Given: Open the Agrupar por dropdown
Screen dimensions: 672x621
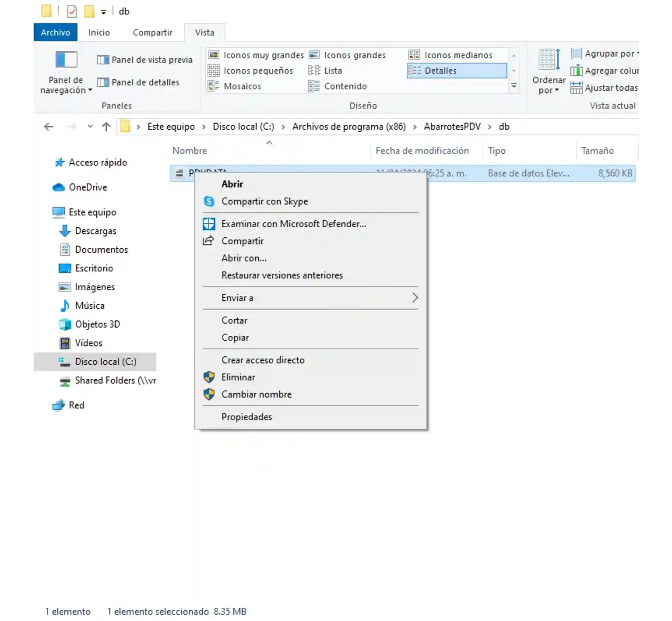Looking at the screenshot, I should (605, 54).
